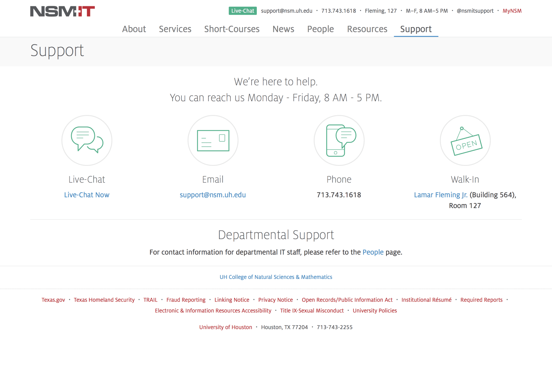Click the Live-Chat speech bubbles icon
Viewport: 552px width, 392px height.
(x=87, y=140)
